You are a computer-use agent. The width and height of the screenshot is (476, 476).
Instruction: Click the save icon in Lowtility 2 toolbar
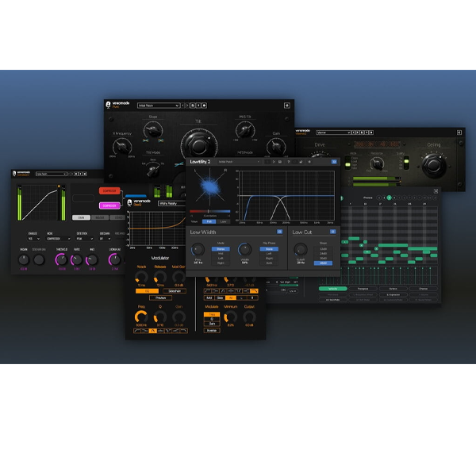click(280, 162)
